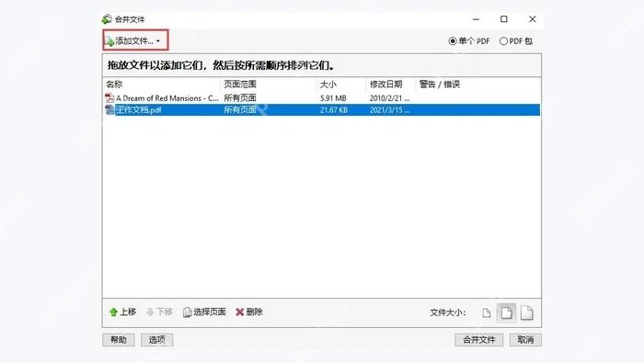The image size is (644, 363).
Task: Open the 选项 button
Action: (157, 340)
